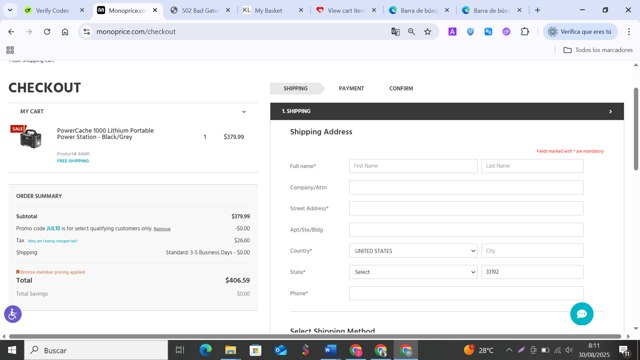
Task: Bookmark this page with the star icon
Action: pyautogui.click(x=427, y=31)
